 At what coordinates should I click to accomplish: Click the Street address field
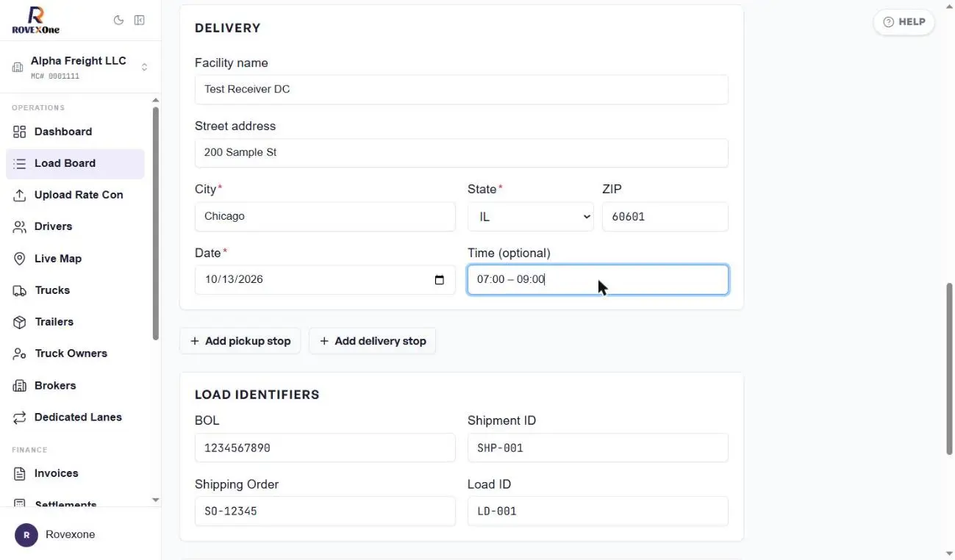click(x=462, y=153)
